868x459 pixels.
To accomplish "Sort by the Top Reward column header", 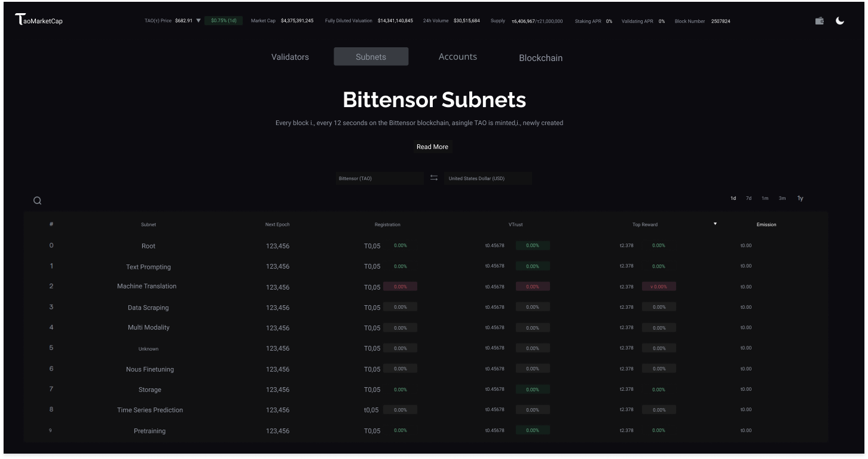I will point(645,224).
